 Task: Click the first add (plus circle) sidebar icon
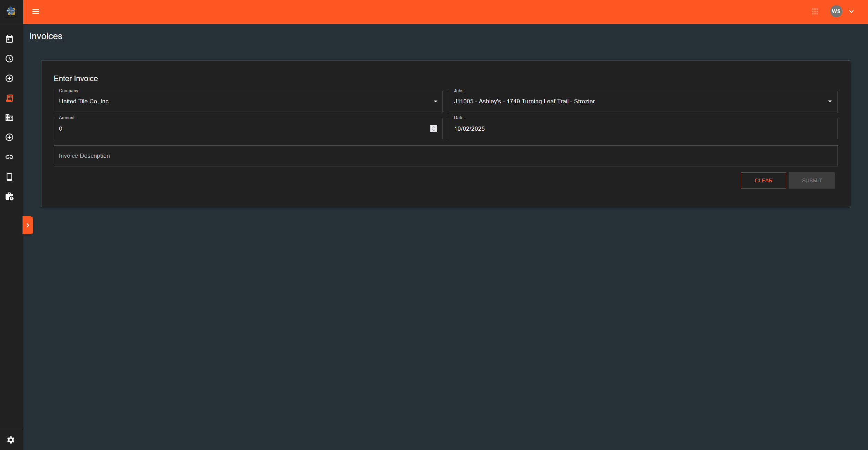point(9,78)
